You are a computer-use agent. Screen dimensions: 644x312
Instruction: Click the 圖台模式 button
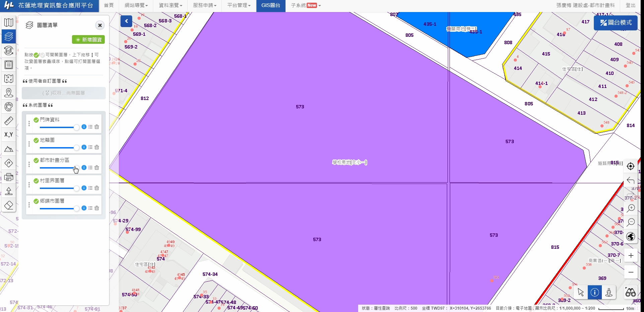pyautogui.click(x=616, y=23)
